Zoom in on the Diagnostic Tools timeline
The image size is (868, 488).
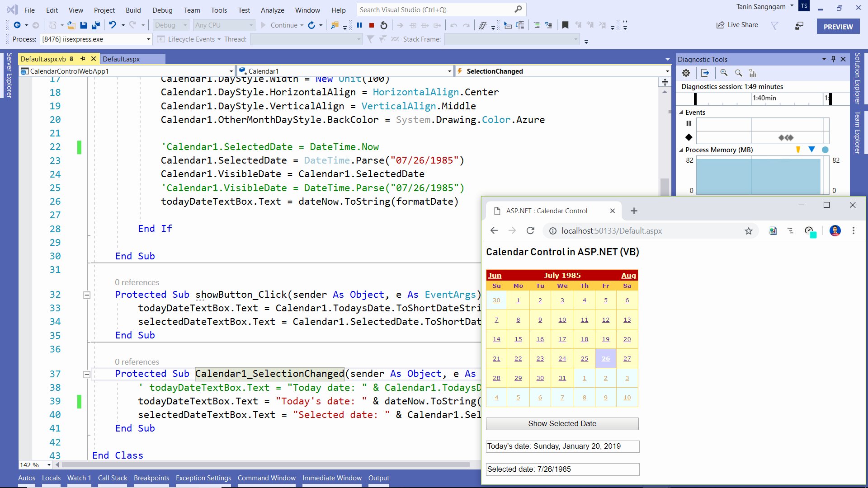724,73
